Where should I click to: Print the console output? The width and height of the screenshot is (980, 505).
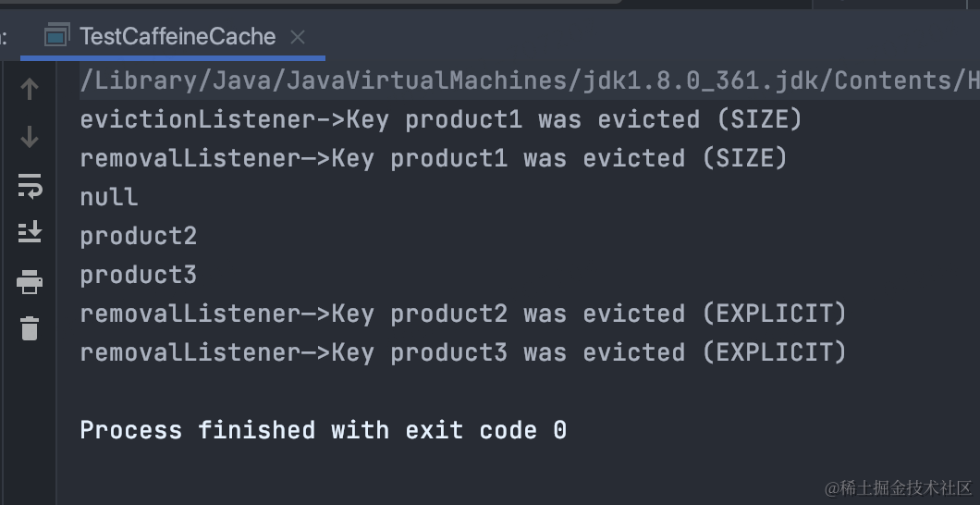tap(30, 282)
